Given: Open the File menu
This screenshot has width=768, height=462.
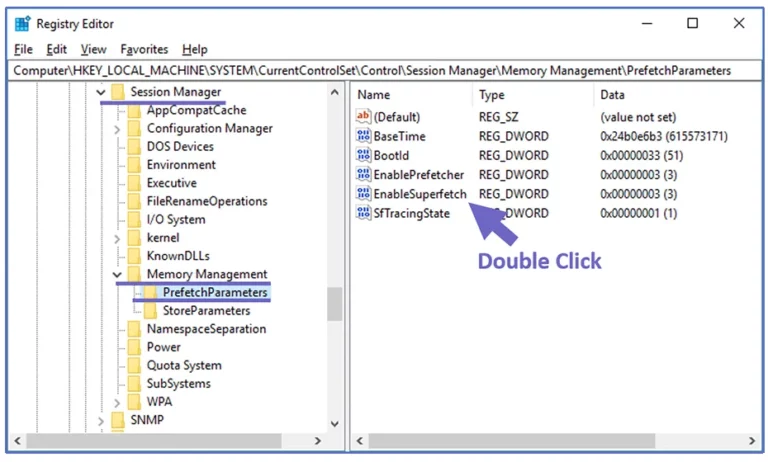Looking at the screenshot, I should point(23,49).
